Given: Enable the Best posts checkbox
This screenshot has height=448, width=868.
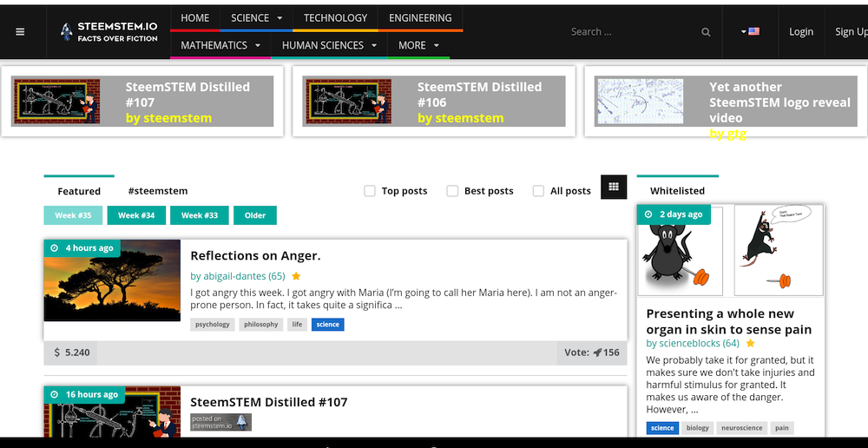Looking at the screenshot, I should coord(452,191).
